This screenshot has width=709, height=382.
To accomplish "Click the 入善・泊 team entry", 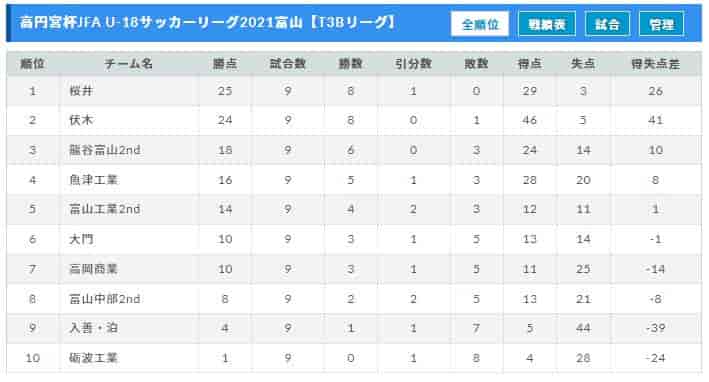I will click(93, 328).
